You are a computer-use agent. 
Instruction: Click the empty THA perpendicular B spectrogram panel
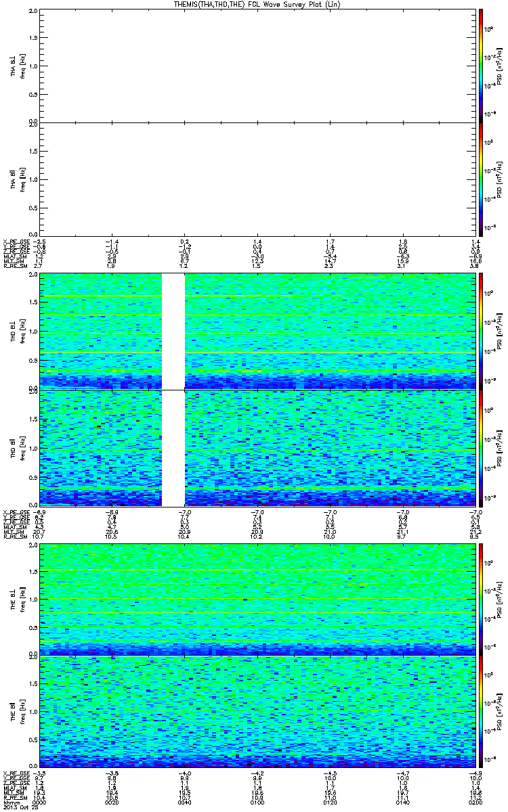(x=257, y=66)
